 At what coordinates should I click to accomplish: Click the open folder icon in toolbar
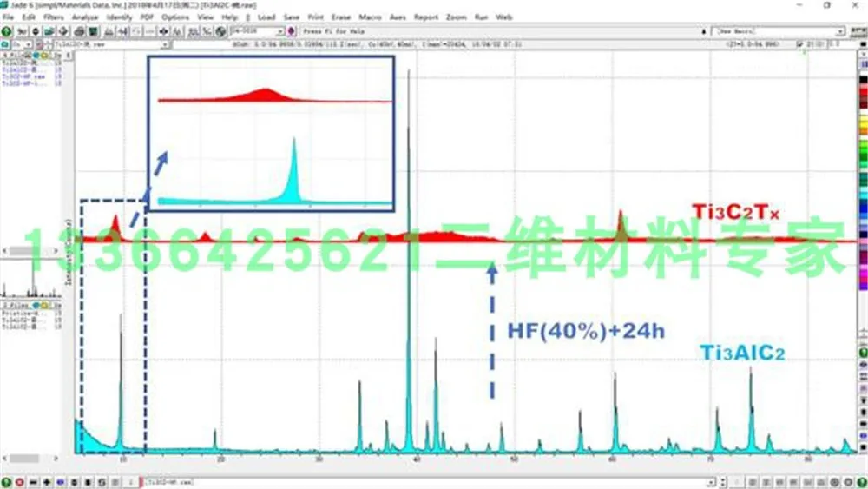[x=49, y=31]
